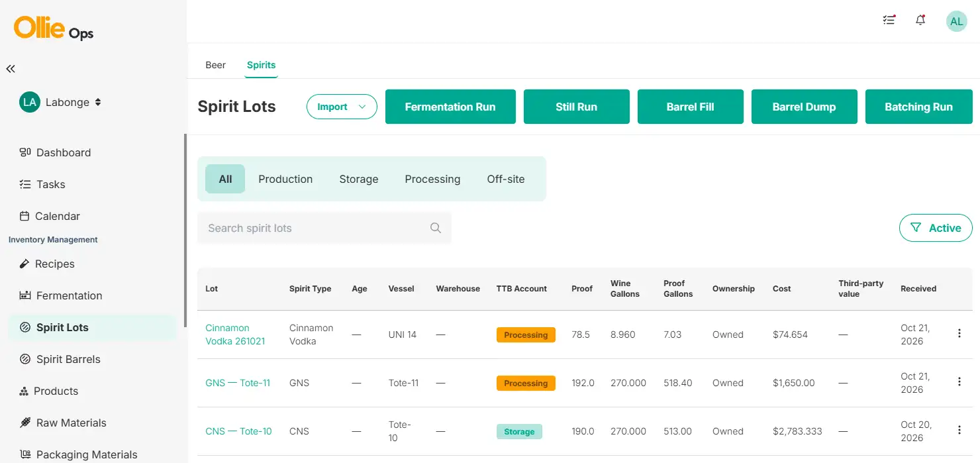
Task: Open the CNS — Tote-10 lot link
Action: click(x=238, y=431)
